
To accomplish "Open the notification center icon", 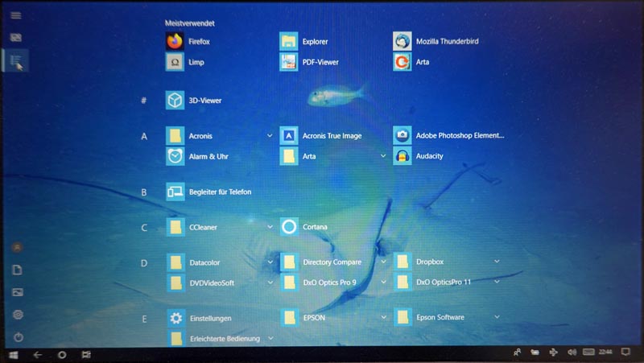I will pos(625,352).
